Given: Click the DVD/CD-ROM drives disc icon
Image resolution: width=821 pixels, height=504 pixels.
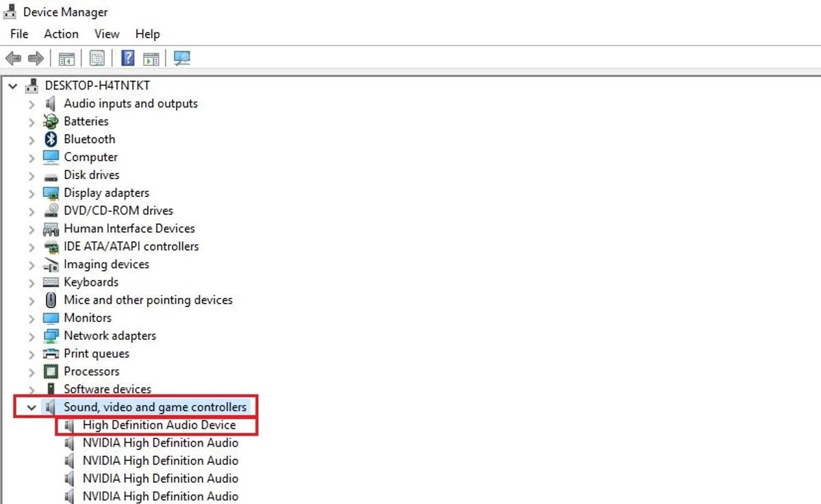Looking at the screenshot, I should point(51,211).
